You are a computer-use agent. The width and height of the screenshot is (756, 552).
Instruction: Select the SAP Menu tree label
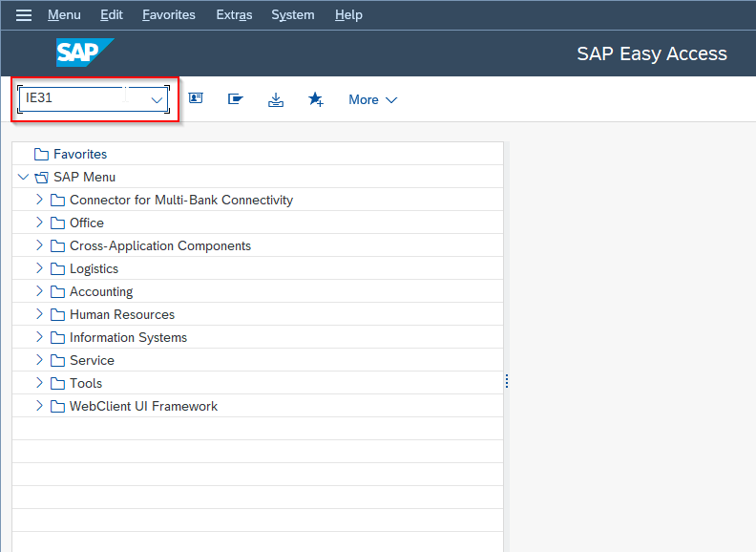[84, 177]
